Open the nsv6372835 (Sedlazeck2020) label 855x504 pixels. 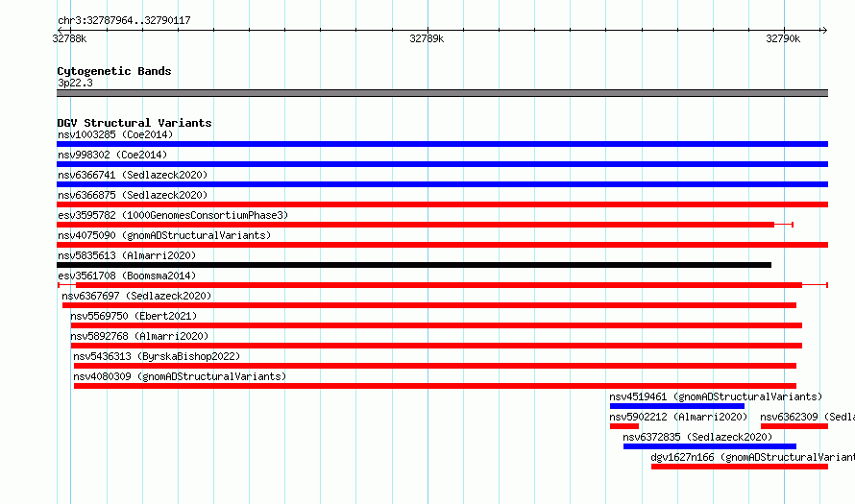tap(697, 437)
